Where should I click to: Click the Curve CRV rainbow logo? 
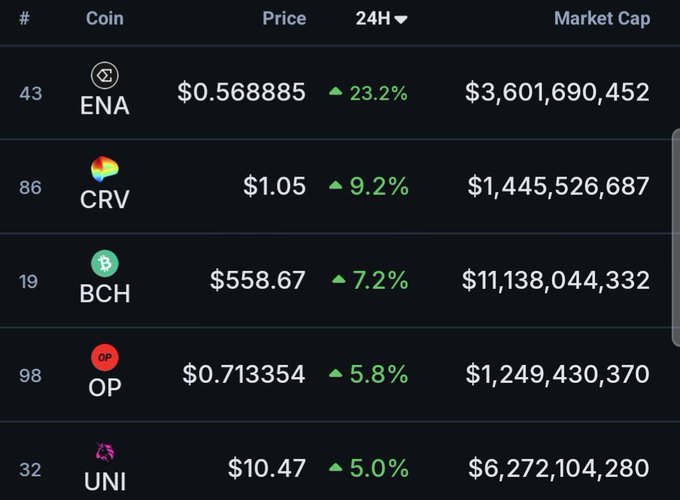click(105, 169)
